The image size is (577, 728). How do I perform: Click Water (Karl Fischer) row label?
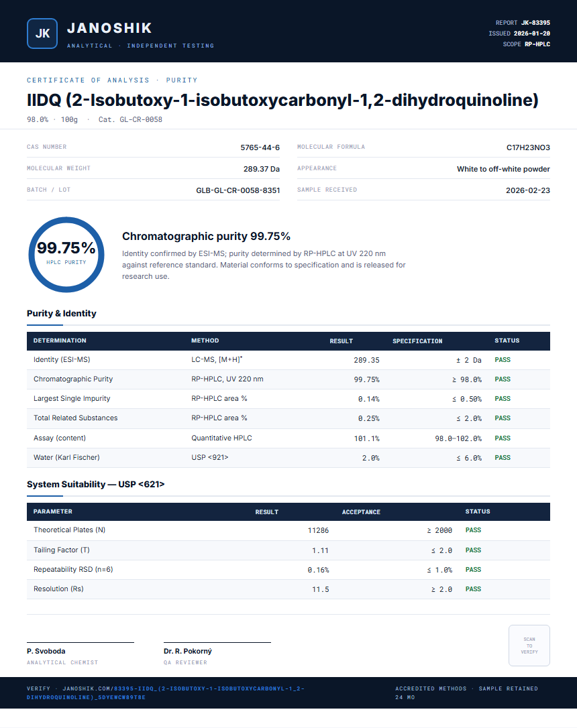pos(66,457)
